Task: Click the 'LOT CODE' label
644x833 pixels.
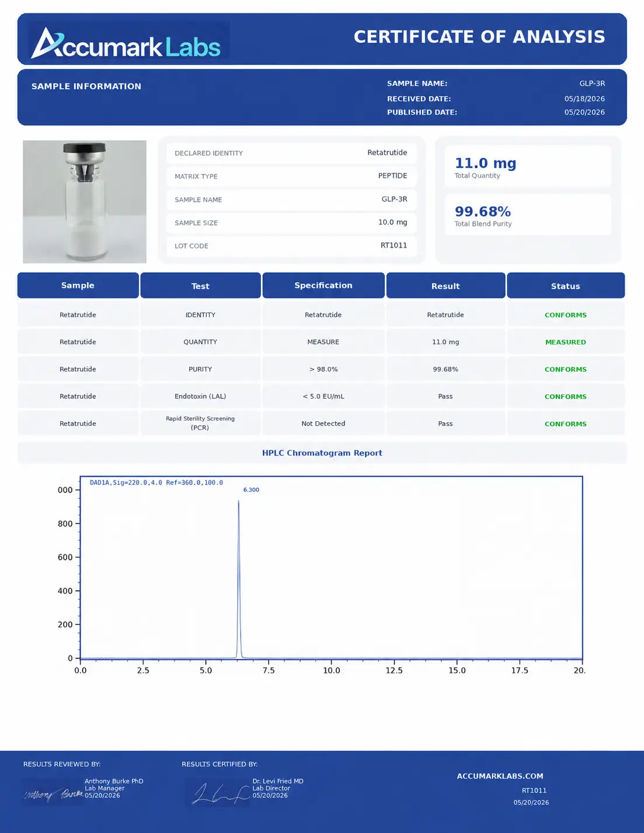Action: [x=192, y=246]
